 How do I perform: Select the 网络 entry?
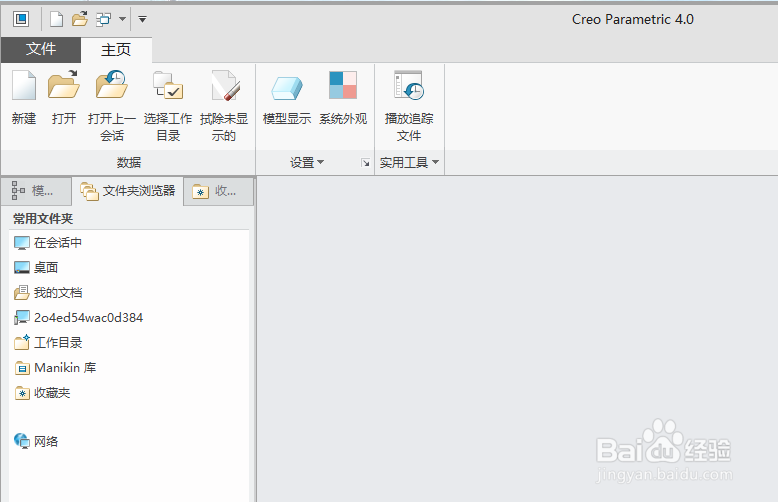click(36, 441)
